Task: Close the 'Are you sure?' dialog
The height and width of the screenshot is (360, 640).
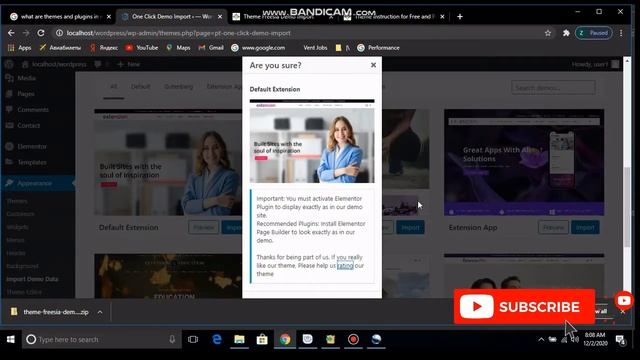Action: point(373,65)
